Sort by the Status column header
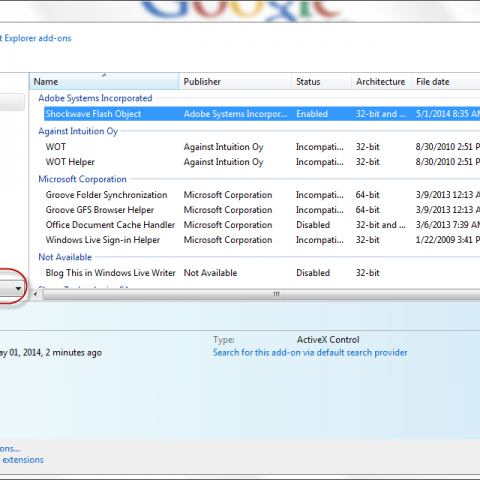The height and width of the screenshot is (480, 480). tap(321, 81)
